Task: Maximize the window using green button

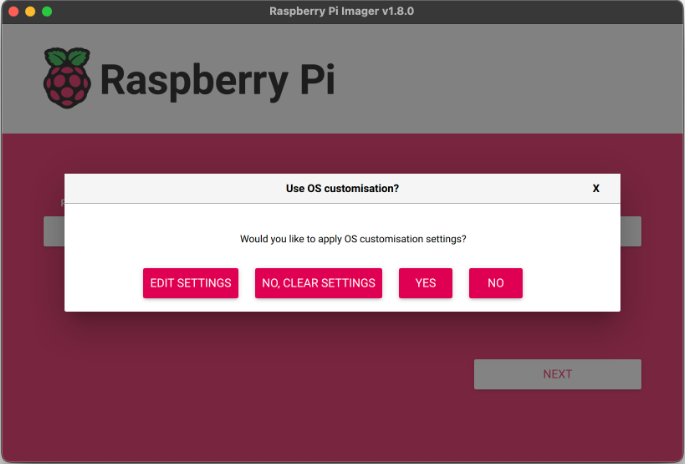Action: point(47,11)
